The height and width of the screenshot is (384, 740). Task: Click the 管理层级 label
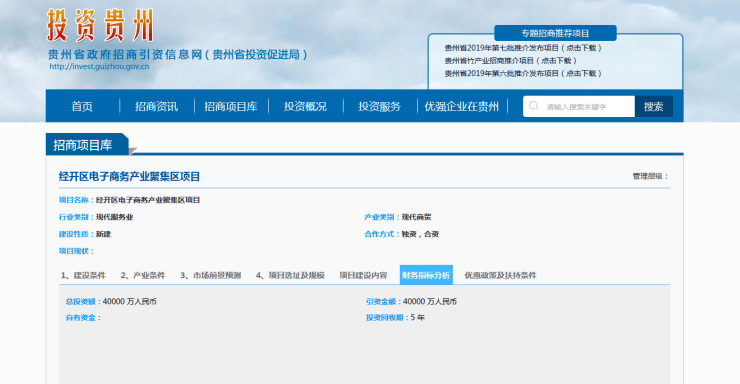[x=651, y=176]
